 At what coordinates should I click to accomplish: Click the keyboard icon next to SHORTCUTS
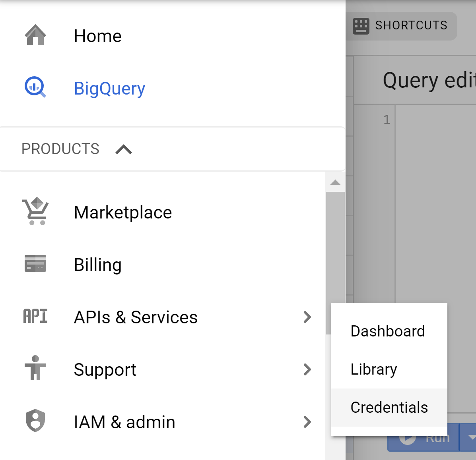coord(361,26)
